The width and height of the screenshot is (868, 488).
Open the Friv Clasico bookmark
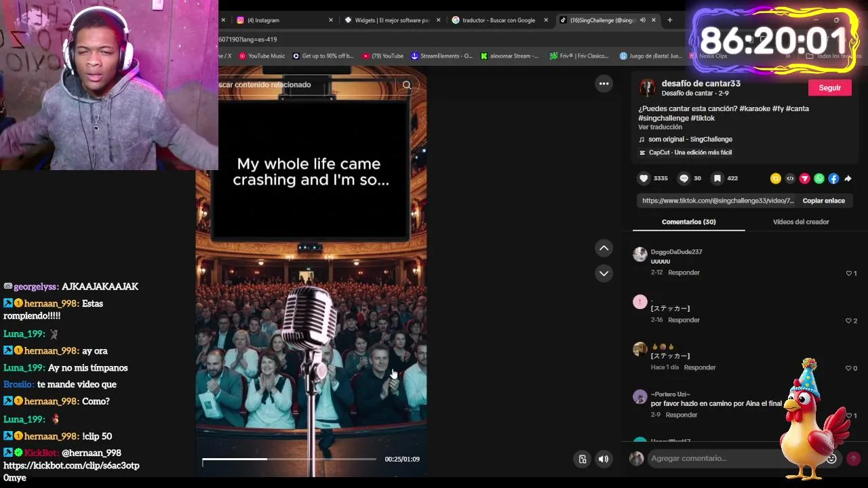tap(579, 56)
